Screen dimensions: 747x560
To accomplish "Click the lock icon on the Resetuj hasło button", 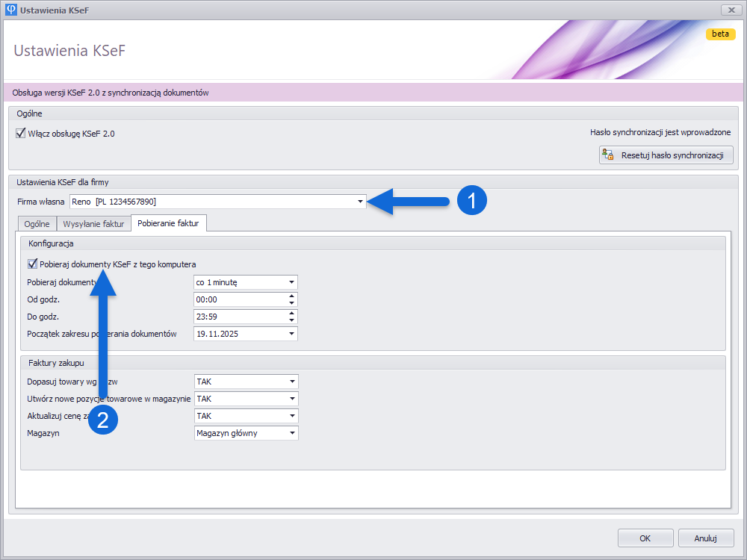I will [x=609, y=155].
